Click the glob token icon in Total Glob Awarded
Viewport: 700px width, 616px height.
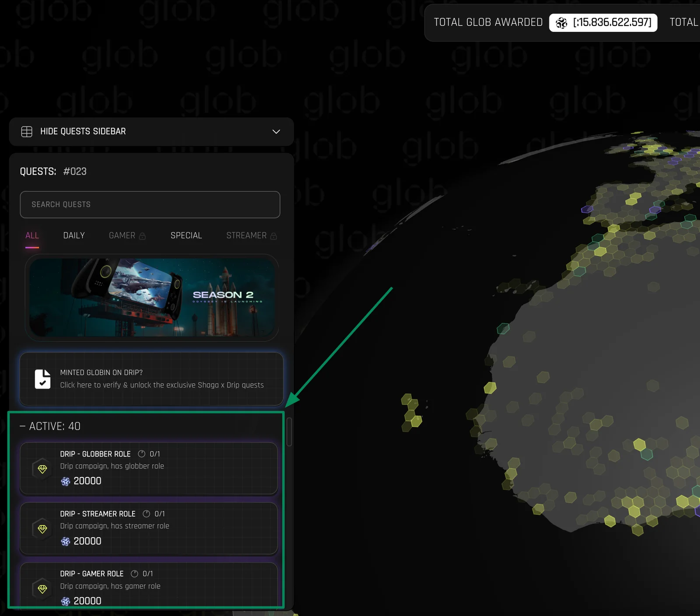point(561,23)
